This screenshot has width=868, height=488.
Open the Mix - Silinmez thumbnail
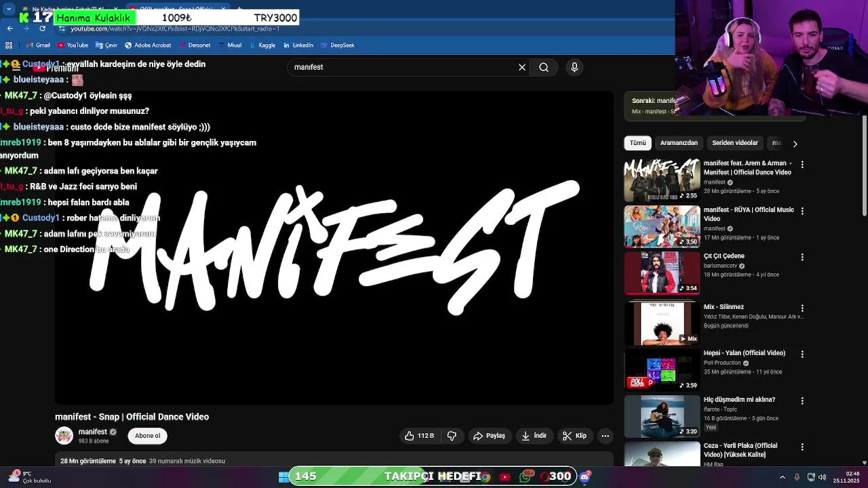[662, 323]
